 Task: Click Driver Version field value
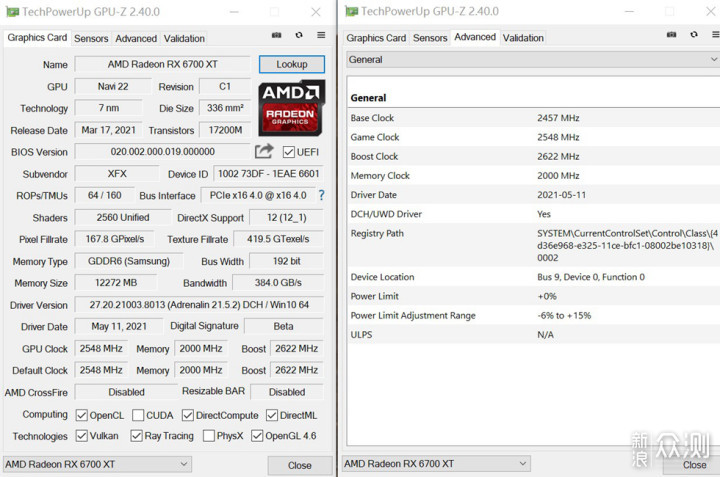199,304
